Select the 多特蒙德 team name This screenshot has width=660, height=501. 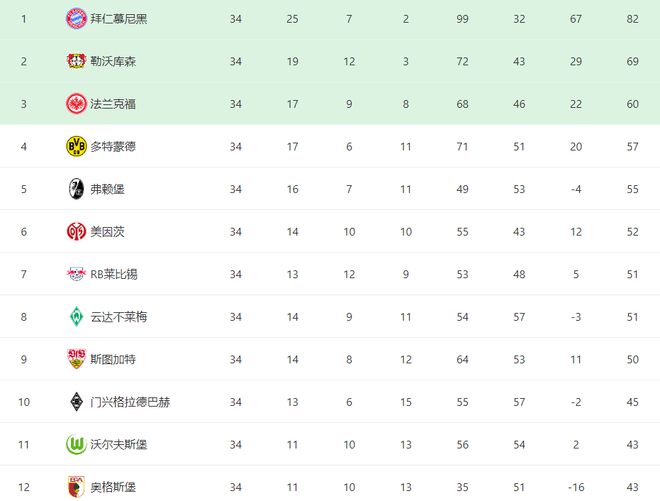(x=112, y=147)
